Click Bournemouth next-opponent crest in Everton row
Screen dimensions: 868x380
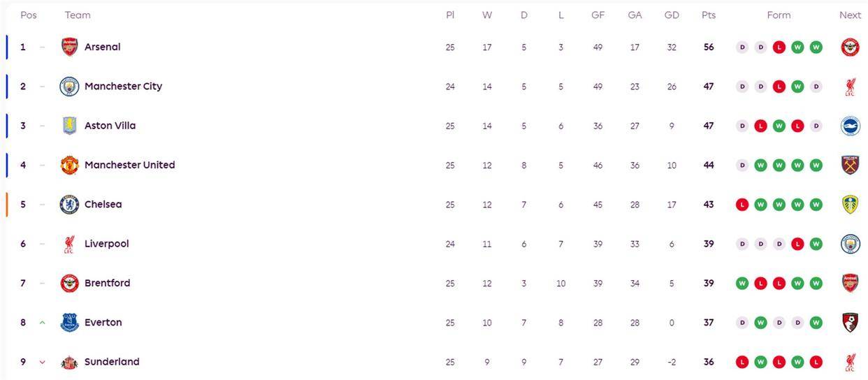coord(850,323)
